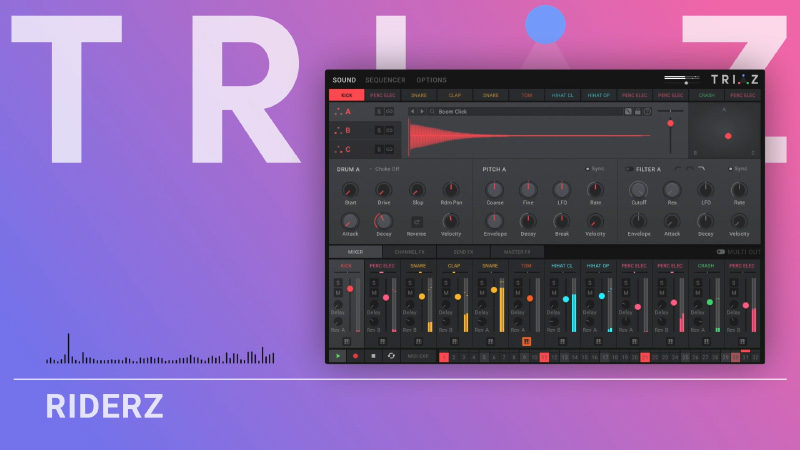Image resolution: width=800 pixels, height=450 pixels.
Task: Select the KICK pad in the top row
Action: pyautogui.click(x=346, y=95)
